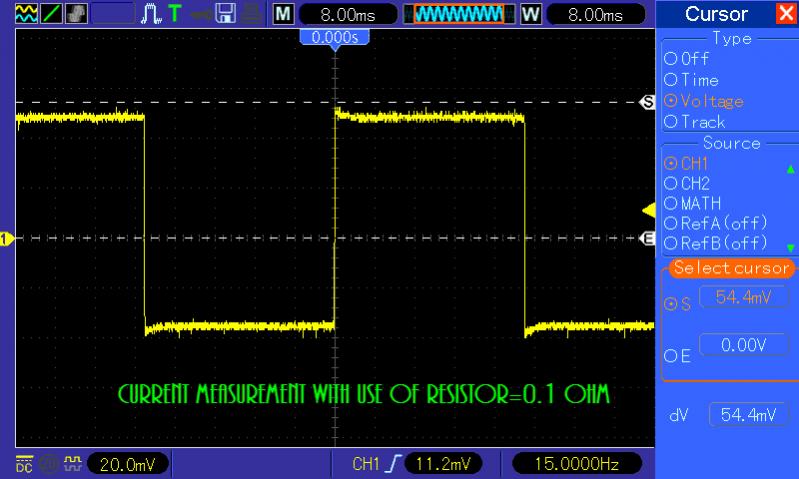Image resolution: width=799 pixels, height=479 pixels.
Task: Select RefA(off) source option
Action: (x=715, y=223)
